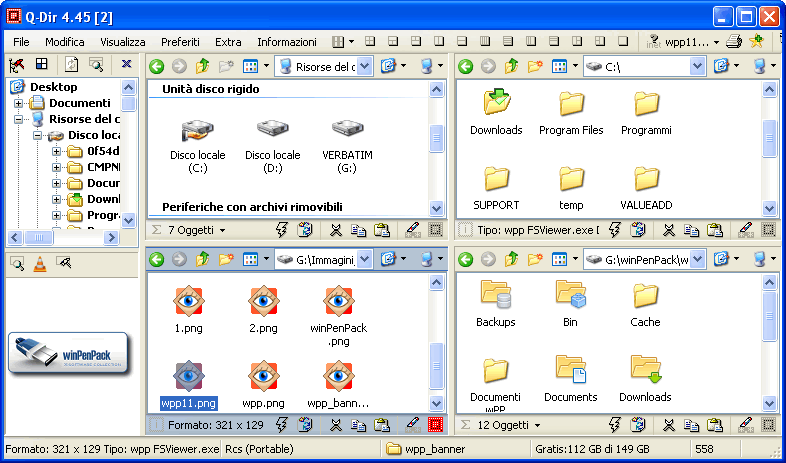Click the favorites star icon in main toolbar
The image size is (786, 463).
point(756,42)
